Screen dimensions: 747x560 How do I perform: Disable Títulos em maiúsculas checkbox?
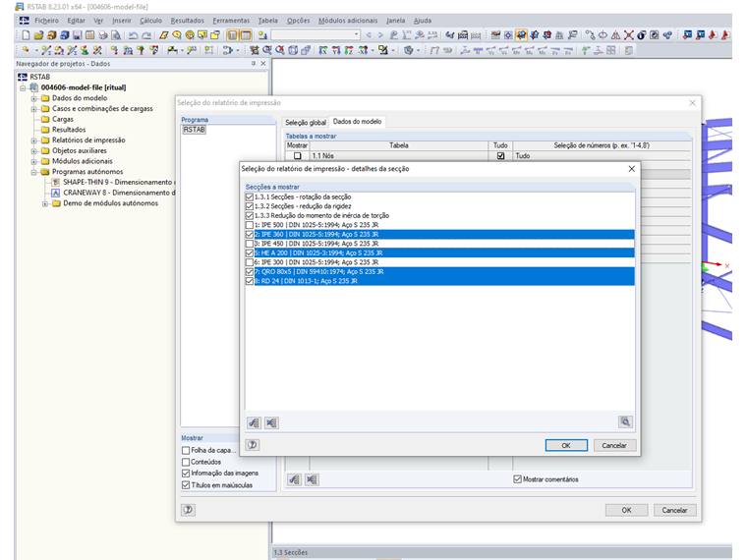pyautogui.click(x=186, y=485)
